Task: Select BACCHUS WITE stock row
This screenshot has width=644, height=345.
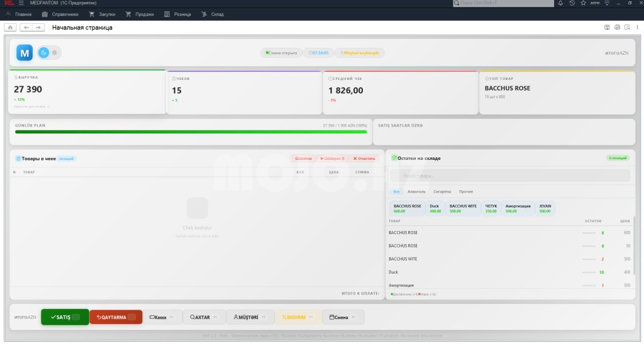Action: tap(509, 259)
